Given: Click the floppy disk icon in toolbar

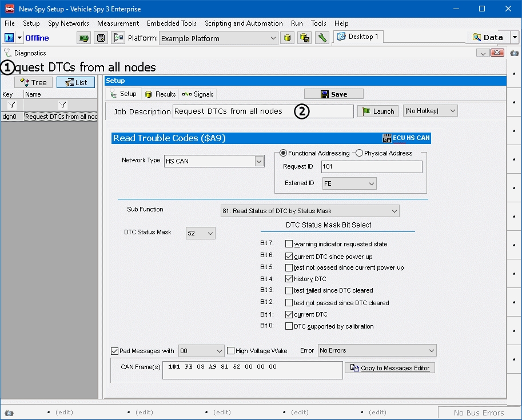Looking at the screenshot, I should (x=101, y=38).
